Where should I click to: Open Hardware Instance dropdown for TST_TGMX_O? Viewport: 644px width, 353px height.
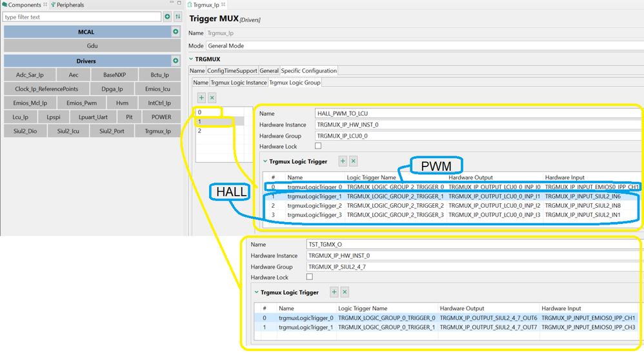click(x=474, y=256)
